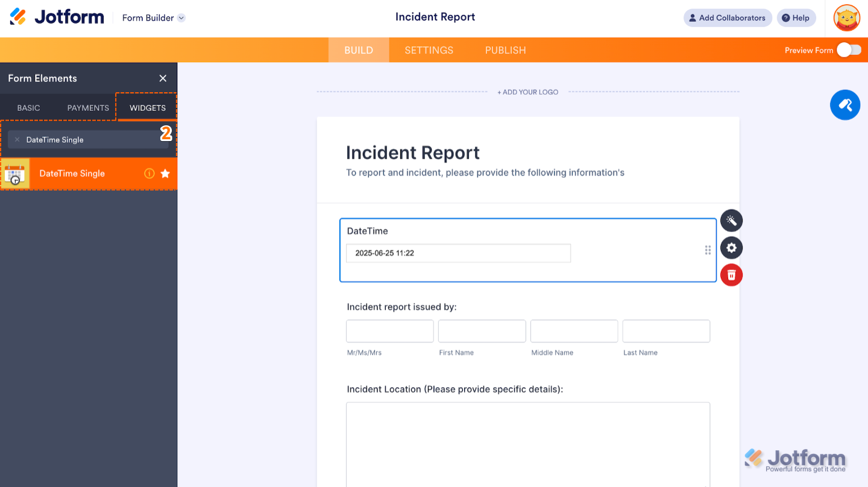Toggle the Preview Form switch
The height and width of the screenshot is (487, 868).
point(849,50)
